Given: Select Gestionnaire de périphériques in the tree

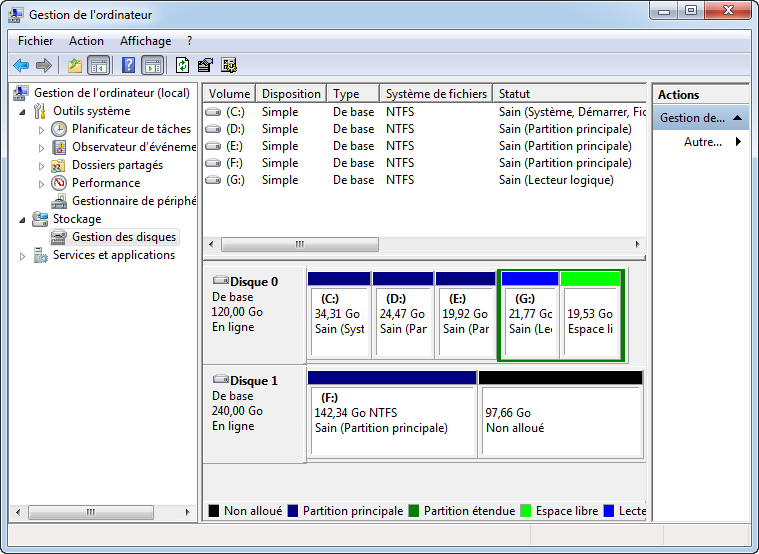Looking at the screenshot, I should click(x=132, y=201).
